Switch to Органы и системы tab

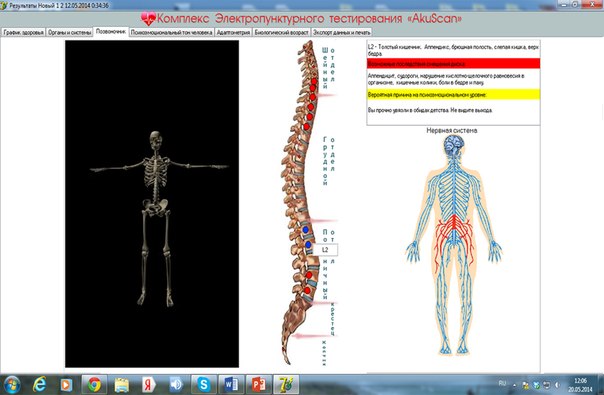[70, 32]
